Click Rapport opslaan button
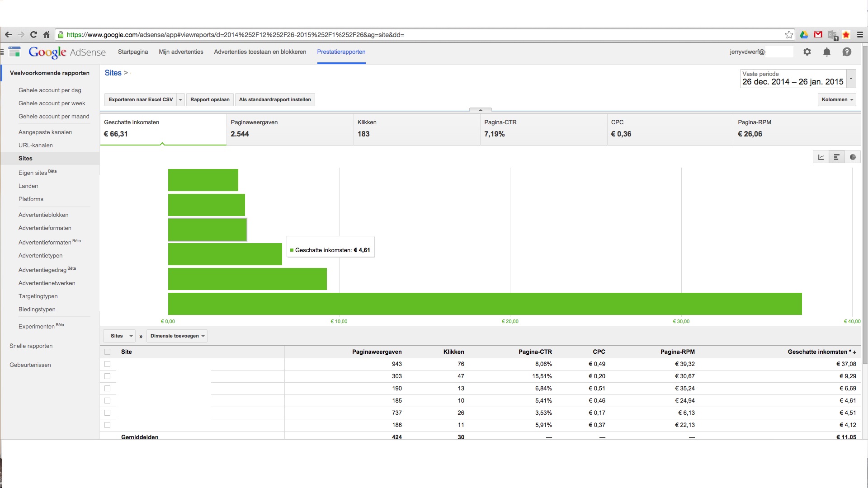The width and height of the screenshot is (868, 488). click(x=210, y=100)
